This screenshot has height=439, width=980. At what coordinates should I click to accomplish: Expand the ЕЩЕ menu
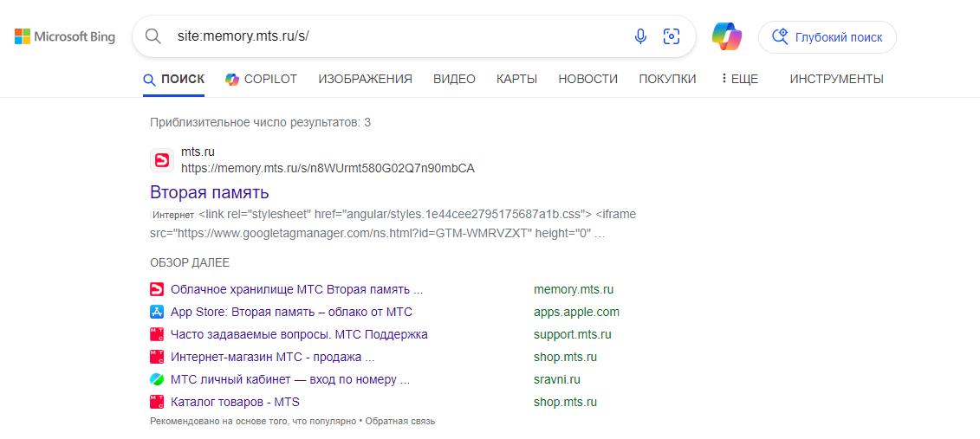(x=739, y=80)
